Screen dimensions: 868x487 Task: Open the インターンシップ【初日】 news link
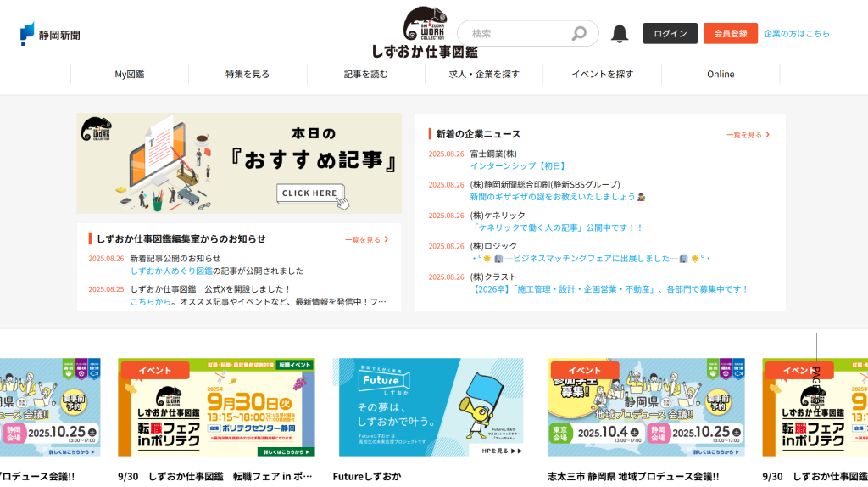(x=518, y=165)
